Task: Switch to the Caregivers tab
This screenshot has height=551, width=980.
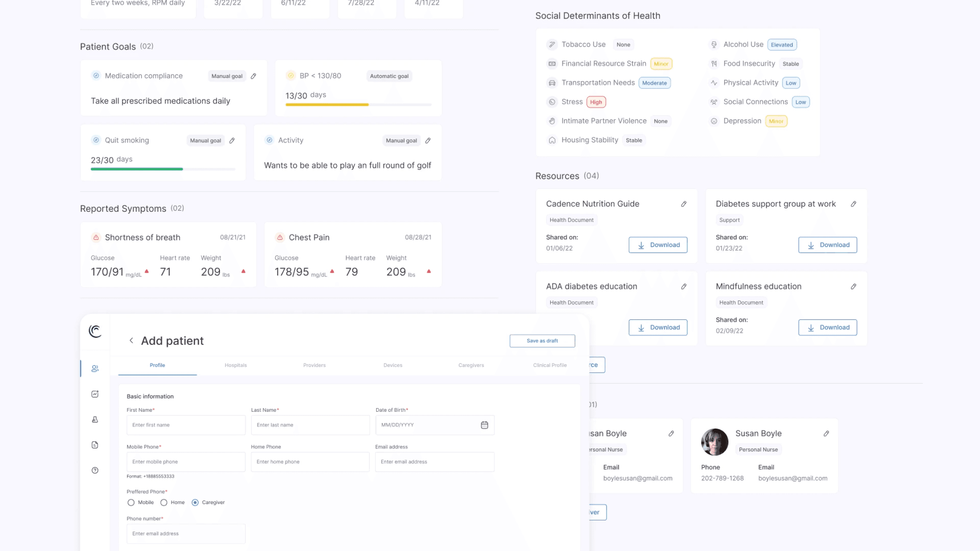Action: click(x=471, y=365)
